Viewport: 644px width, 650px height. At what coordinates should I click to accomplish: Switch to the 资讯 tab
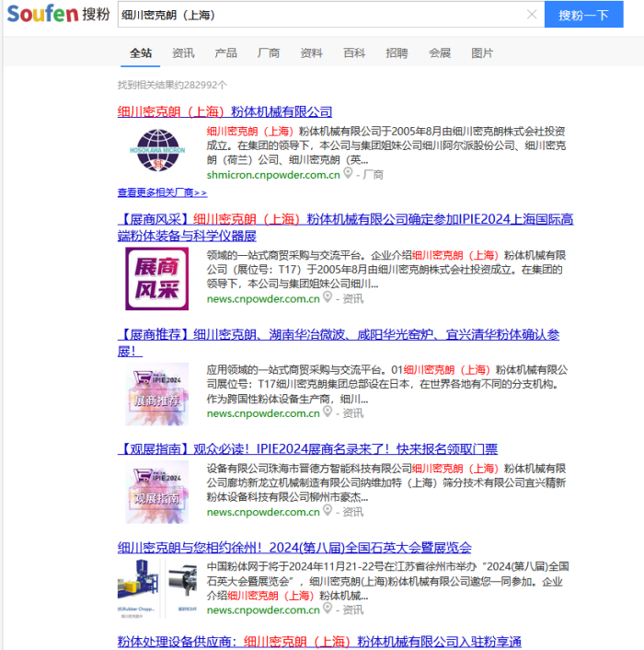coord(183,53)
